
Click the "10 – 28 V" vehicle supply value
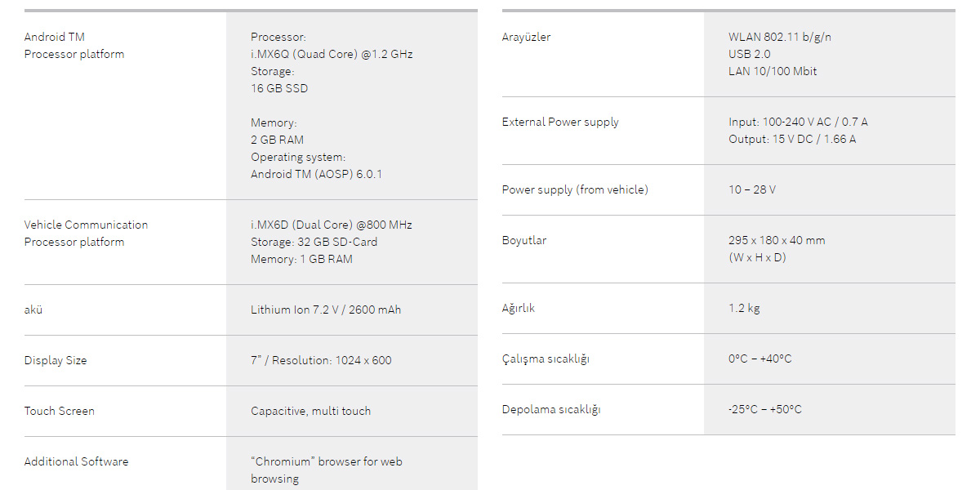pos(752,189)
